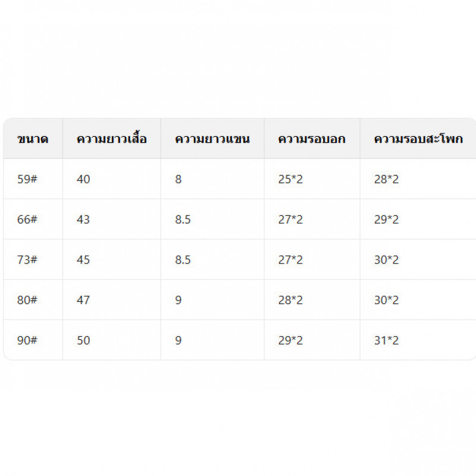Click the ความรอบอก column header
Image resolution: width=476 pixels, height=476 pixels.
pyautogui.click(x=311, y=139)
